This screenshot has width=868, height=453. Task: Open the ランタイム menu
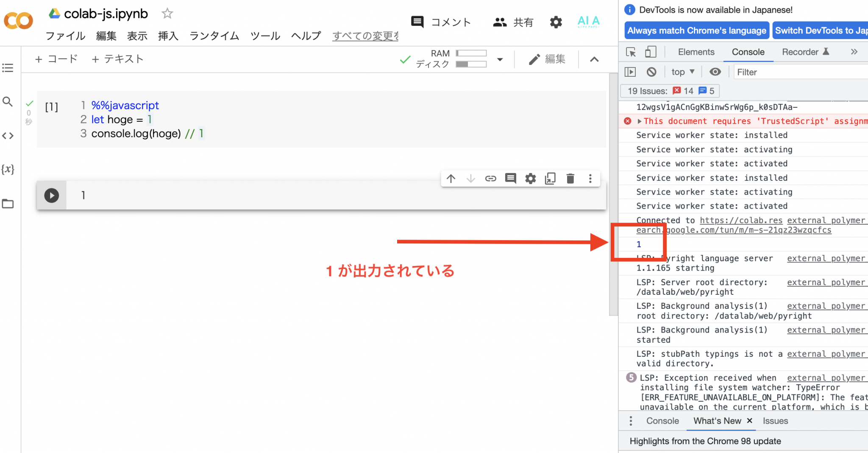(214, 36)
